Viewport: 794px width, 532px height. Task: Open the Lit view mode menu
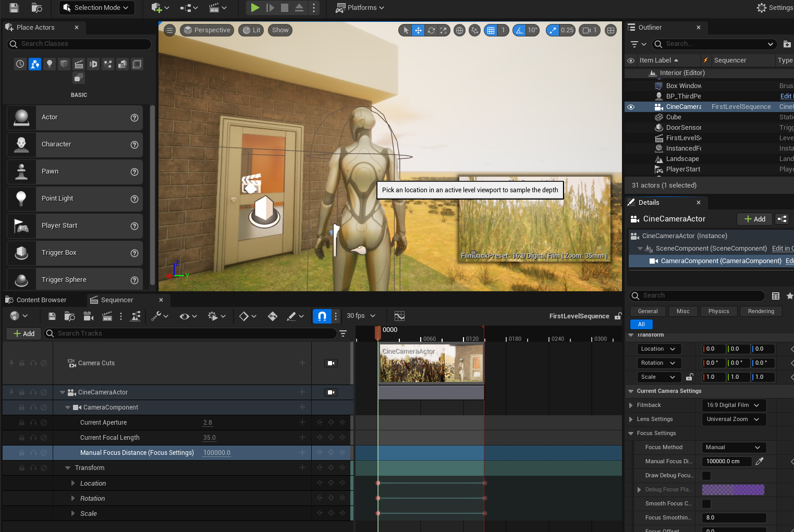tap(251, 30)
